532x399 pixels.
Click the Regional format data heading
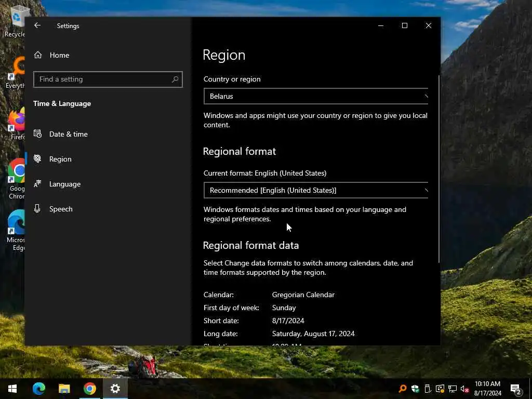coord(251,245)
